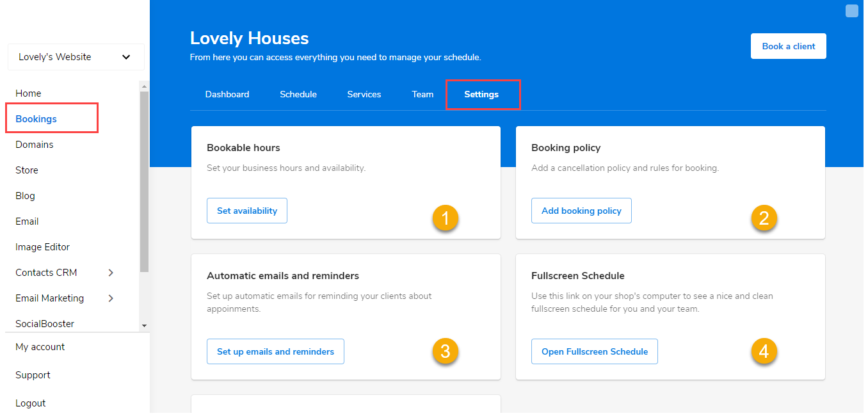Open SocialBooster in the sidebar
The image size is (868, 418).
(x=45, y=324)
